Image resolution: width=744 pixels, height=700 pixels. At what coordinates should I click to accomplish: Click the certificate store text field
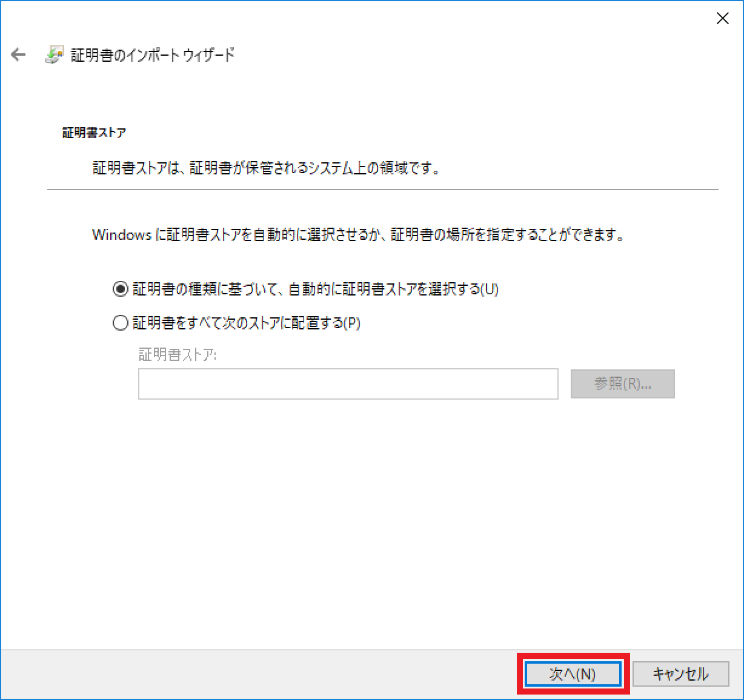tap(348, 384)
